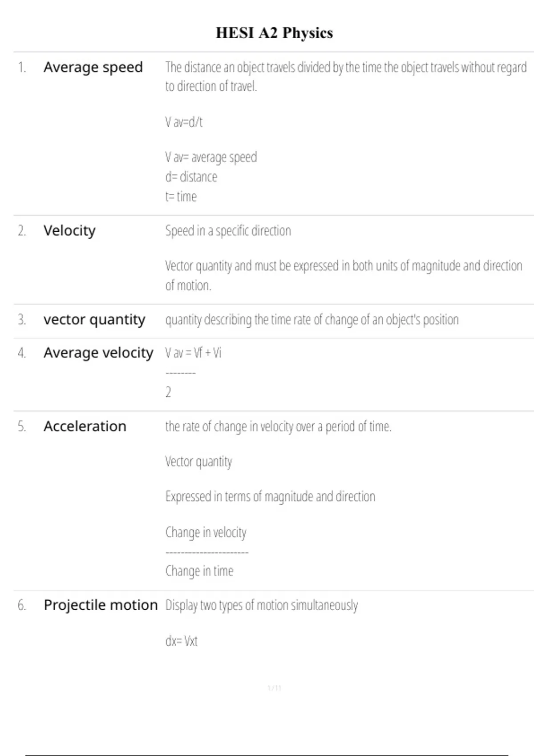534x756 pixels.
Task: Click the V av= average speed line
Action: click(211, 157)
